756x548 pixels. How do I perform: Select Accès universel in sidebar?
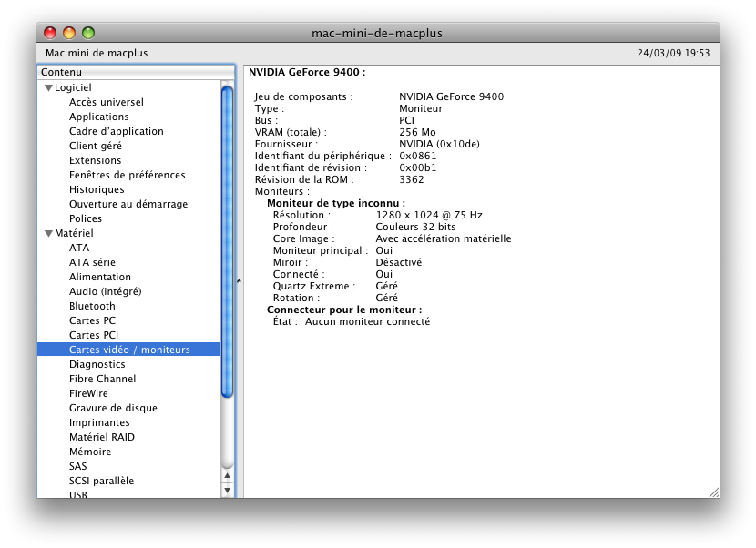(x=106, y=102)
